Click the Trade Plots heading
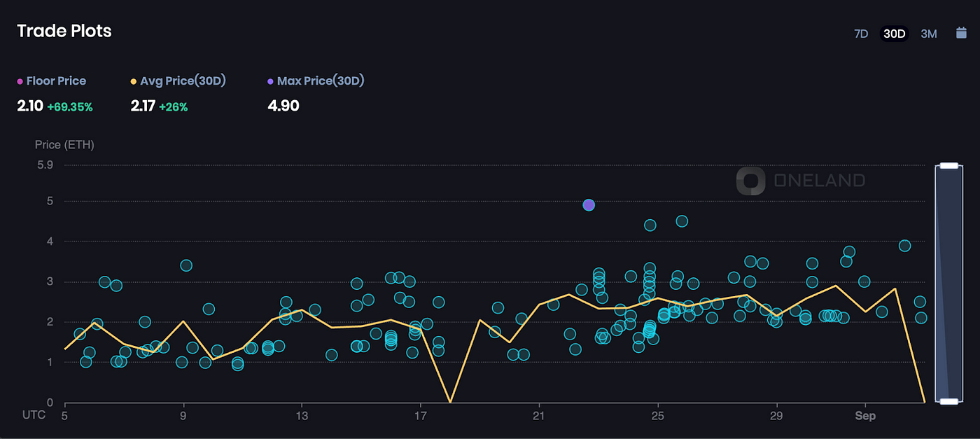Viewport: 980px width, 439px height. [x=64, y=31]
